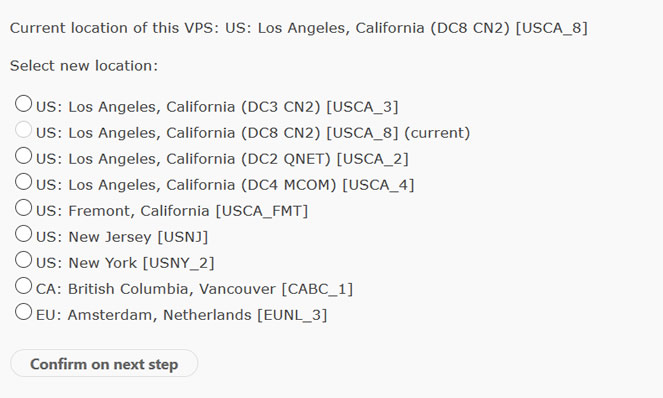Click the 'Select new location:' heading text
Screen dimensions: 663x398
coord(84,66)
